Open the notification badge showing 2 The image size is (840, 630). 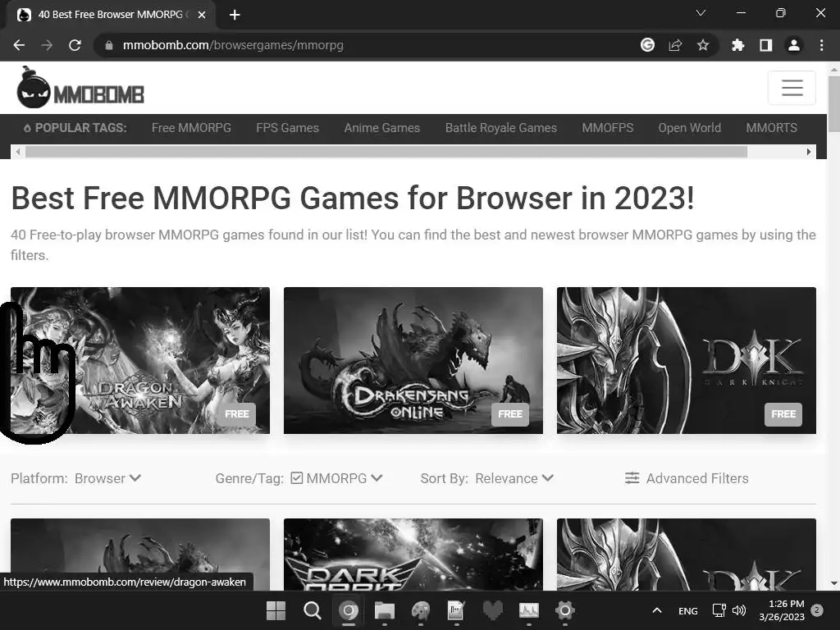817,610
